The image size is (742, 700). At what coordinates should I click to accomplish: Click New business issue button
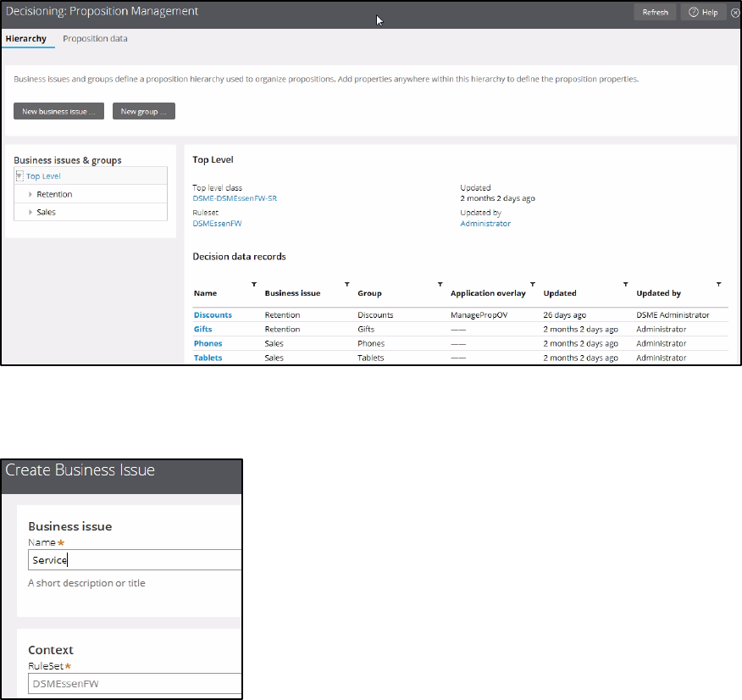[x=58, y=111]
